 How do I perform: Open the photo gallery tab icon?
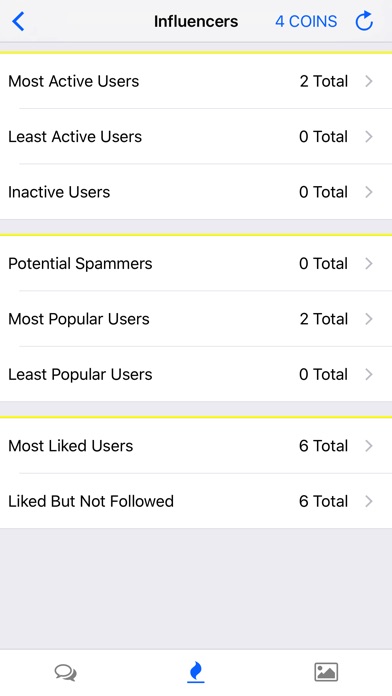[326, 672]
